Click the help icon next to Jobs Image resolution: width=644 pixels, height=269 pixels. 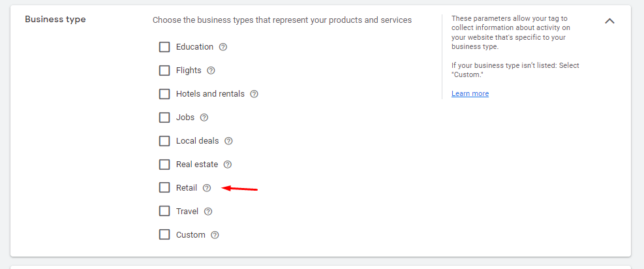point(204,118)
